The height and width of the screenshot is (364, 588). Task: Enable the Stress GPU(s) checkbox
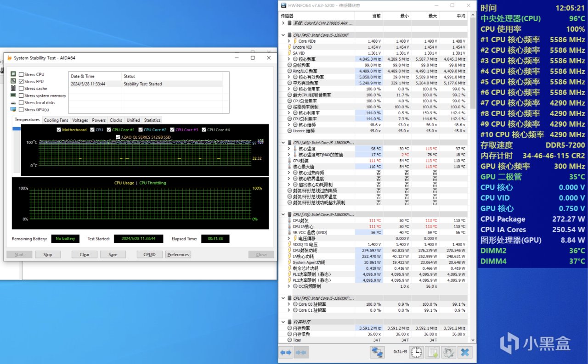[x=21, y=110]
